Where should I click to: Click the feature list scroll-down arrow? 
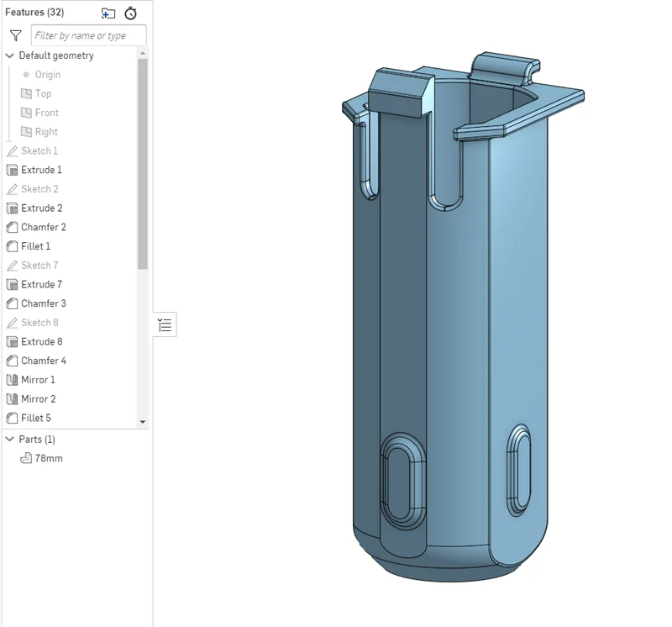pyautogui.click(x=143, y=422)
